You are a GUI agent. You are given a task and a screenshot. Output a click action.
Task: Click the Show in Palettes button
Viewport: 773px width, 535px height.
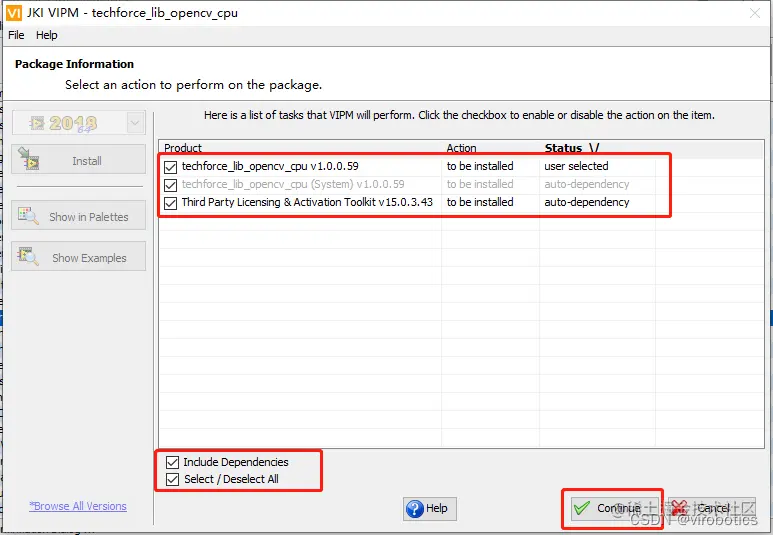[x=78, y=215]
